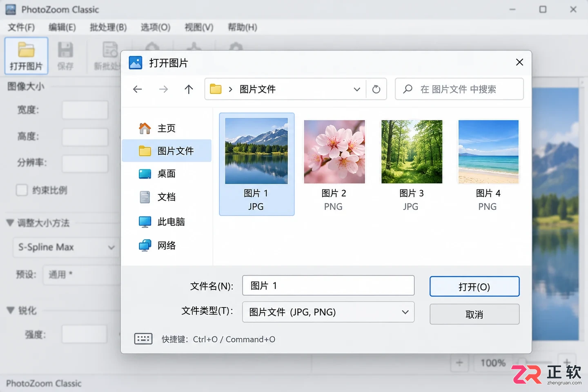Close the 打开图片 dialog
Screen dimensions: 588x392
click(x=519, y=62)
